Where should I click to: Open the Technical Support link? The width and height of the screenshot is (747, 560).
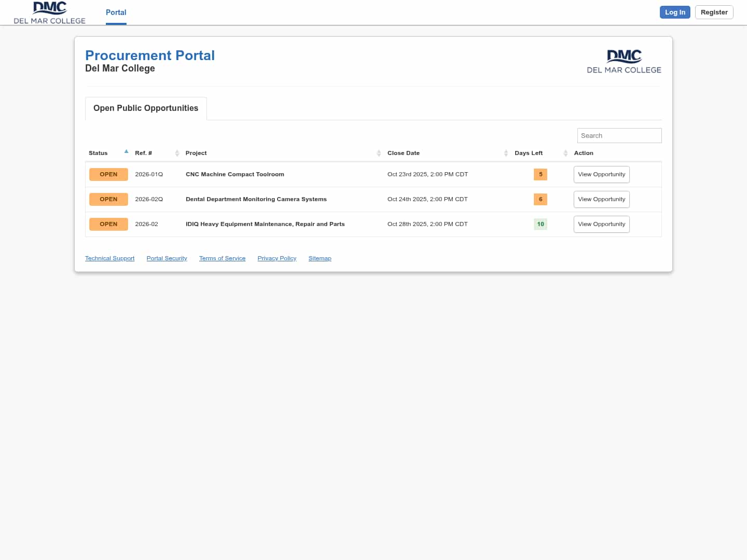109,258
